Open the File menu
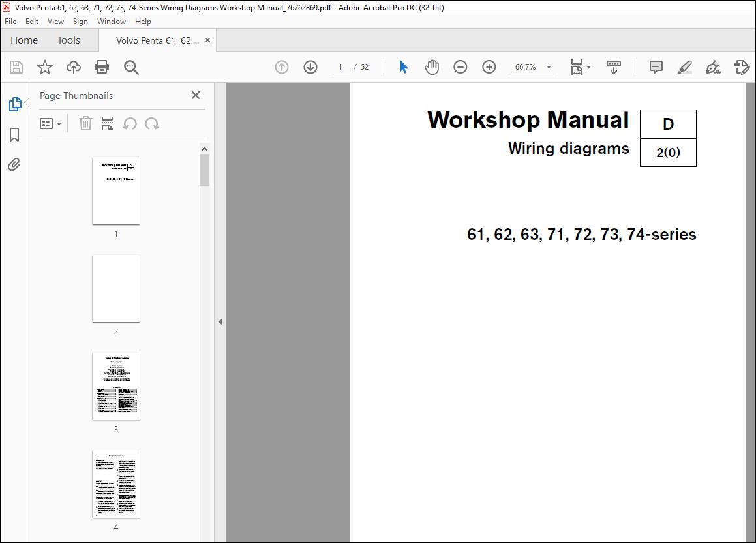 (x=10, y=22)
